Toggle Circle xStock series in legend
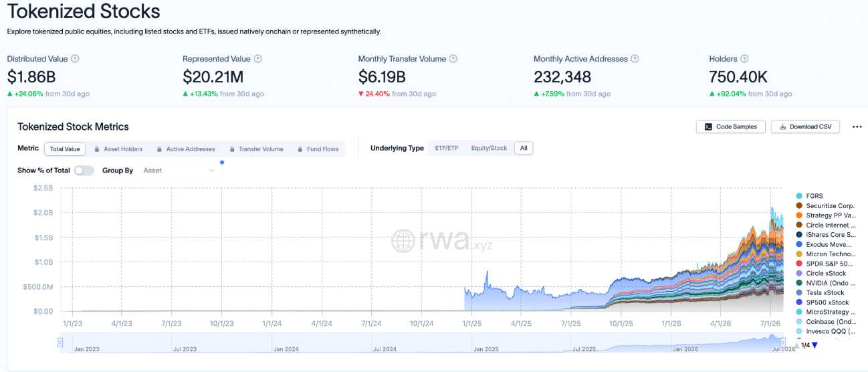 pos(821,274)
